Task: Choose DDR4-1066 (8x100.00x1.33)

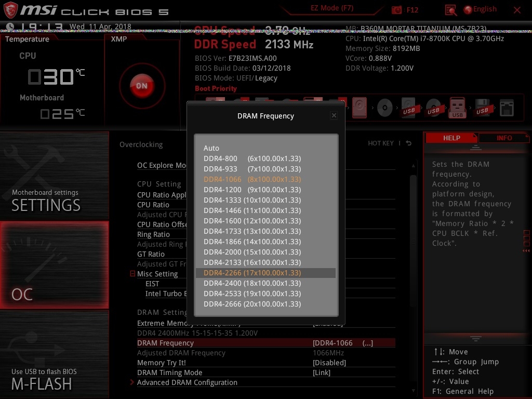Action: click(x=265, y=179)
